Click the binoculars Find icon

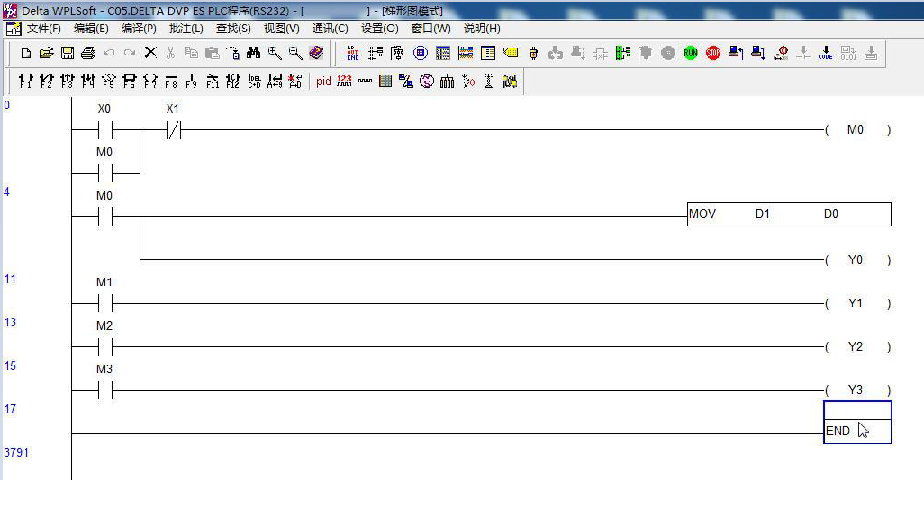(x=253, y=53)
